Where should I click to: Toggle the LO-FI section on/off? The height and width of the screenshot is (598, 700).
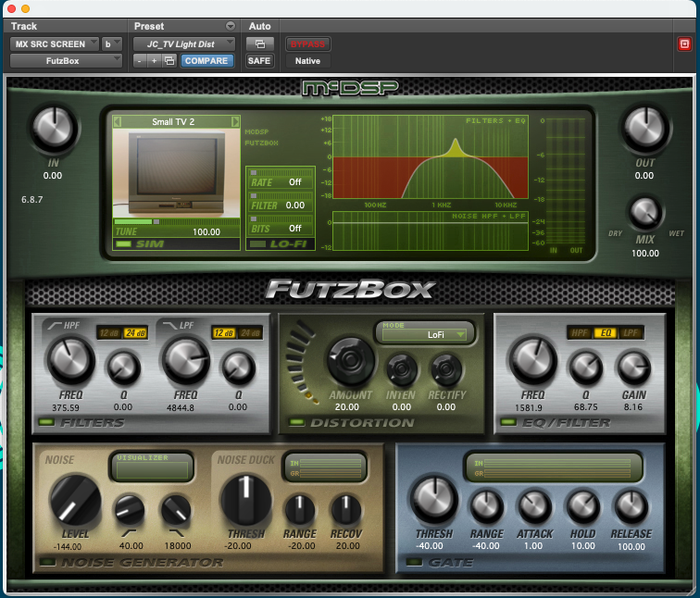pos(257,244)
